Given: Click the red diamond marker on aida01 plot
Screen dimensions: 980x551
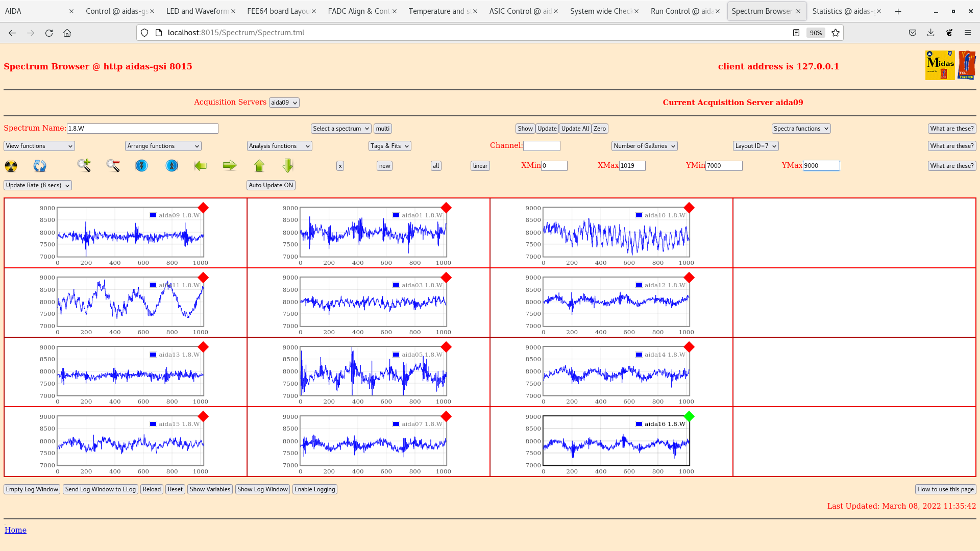Looking at the screenshot, I should [446, 208].
